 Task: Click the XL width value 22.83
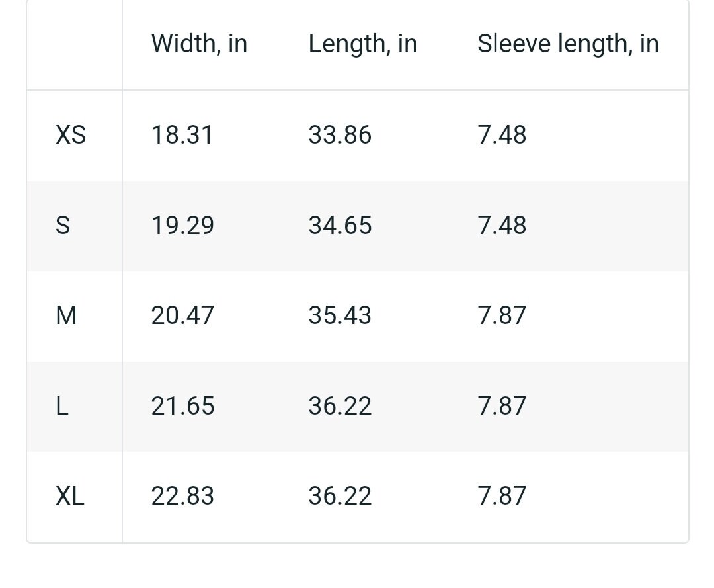click(x=182, y=496)
